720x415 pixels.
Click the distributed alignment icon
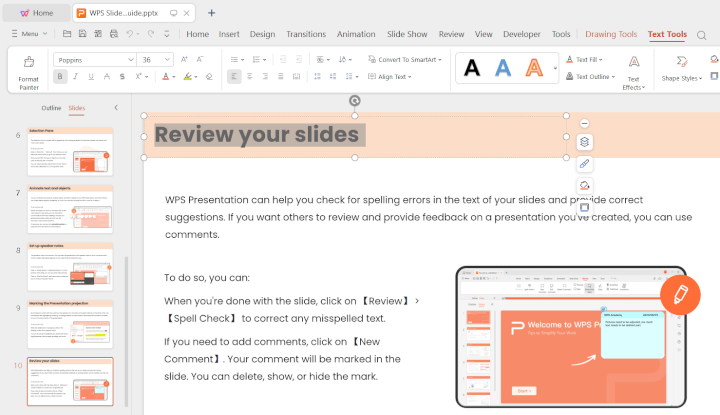[297, 76]
